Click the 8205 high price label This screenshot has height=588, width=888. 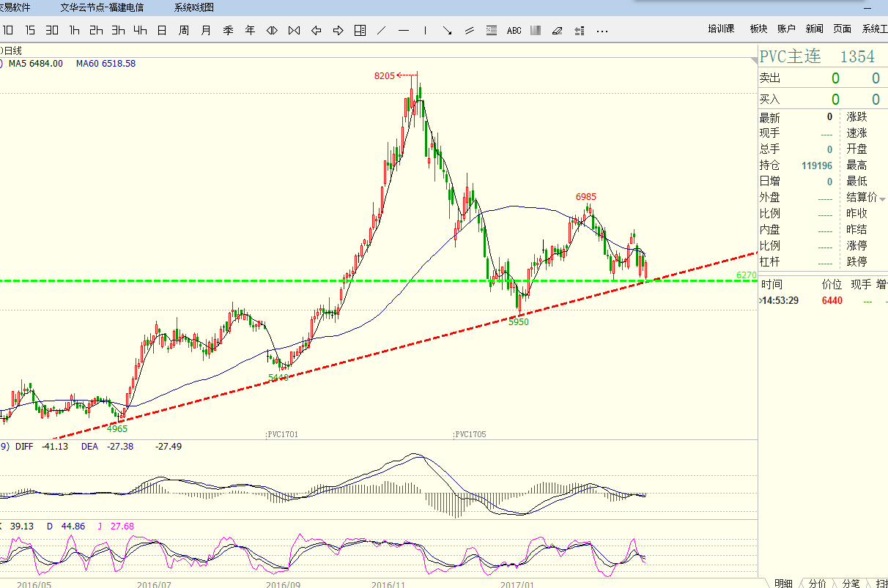click(384, 75)
